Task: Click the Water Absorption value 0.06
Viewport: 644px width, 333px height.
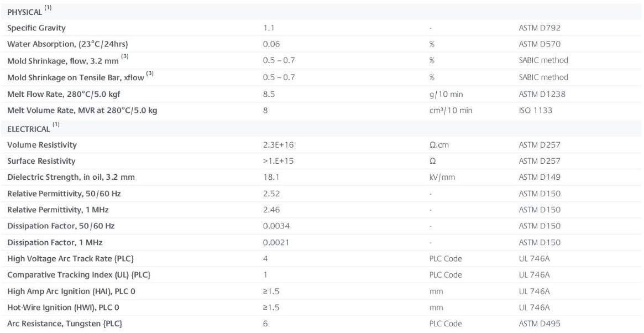Action: tap(270, 43)
